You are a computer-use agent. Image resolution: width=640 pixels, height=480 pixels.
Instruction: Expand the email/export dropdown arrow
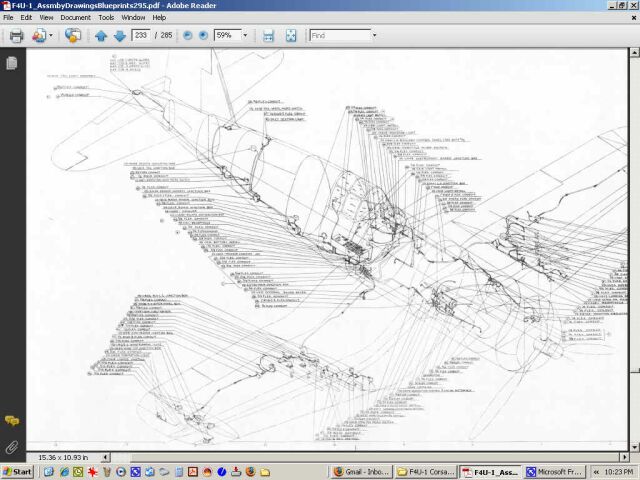click(51, 36)
